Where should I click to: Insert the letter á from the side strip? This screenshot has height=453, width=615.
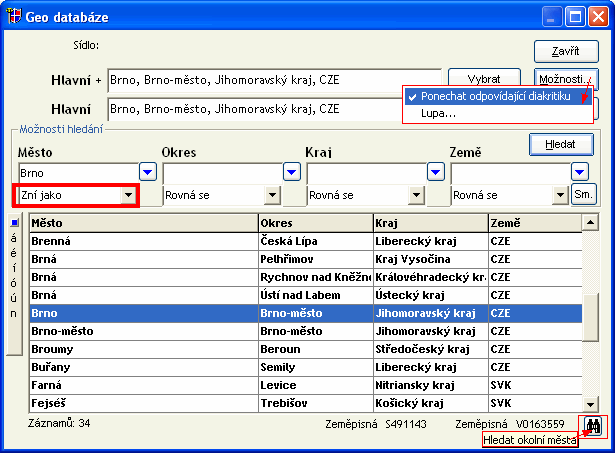[x=14, y=238]
